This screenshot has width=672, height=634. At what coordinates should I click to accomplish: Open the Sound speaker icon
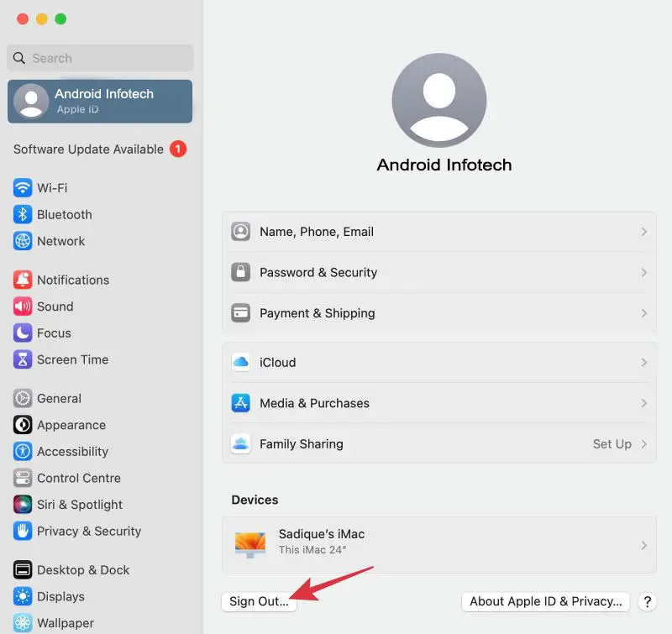(x=23, y=307)
